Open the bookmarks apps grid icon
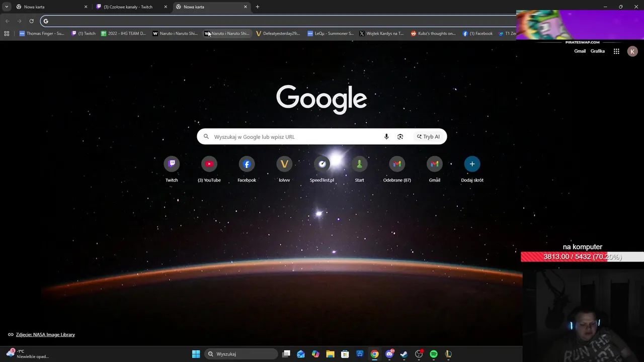 [7, 34]
